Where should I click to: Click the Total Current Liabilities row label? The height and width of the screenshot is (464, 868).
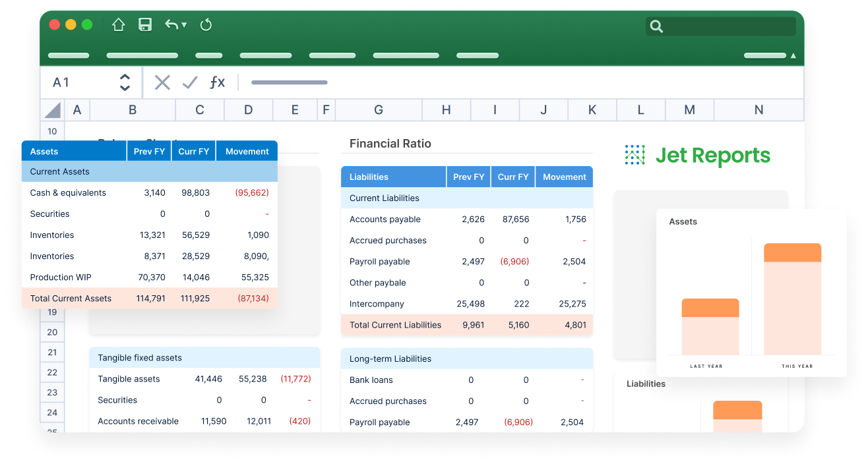pos(395,325)
